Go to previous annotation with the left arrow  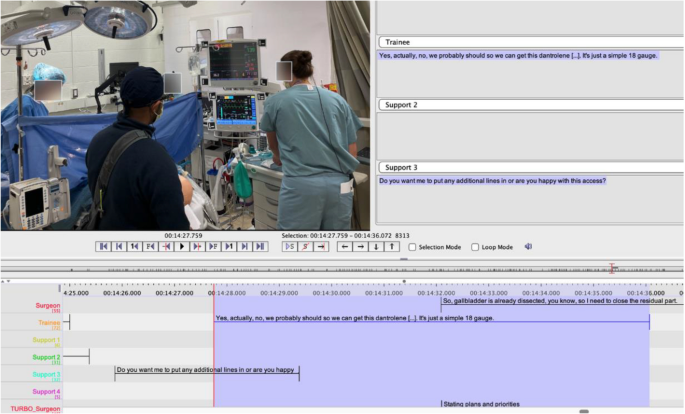345,247
